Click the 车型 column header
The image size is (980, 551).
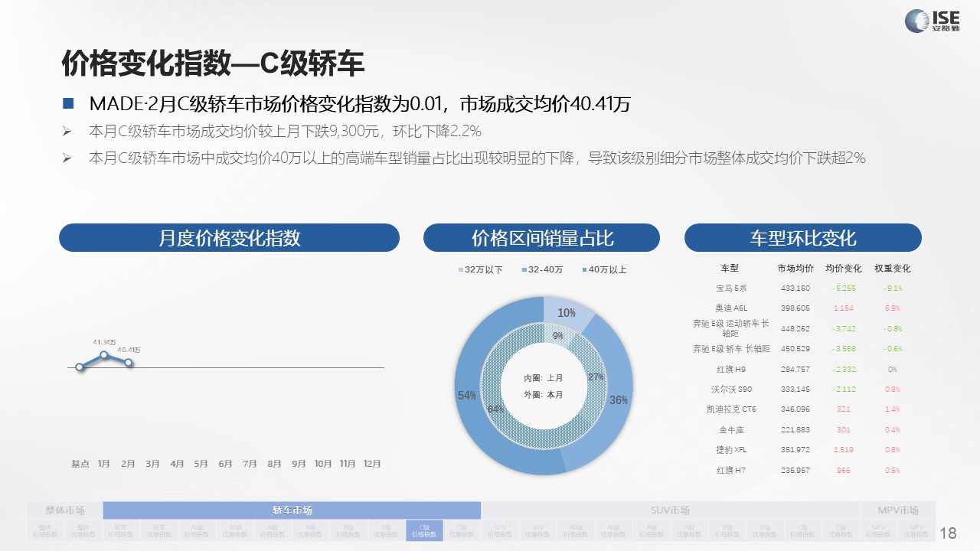(730, 269)
